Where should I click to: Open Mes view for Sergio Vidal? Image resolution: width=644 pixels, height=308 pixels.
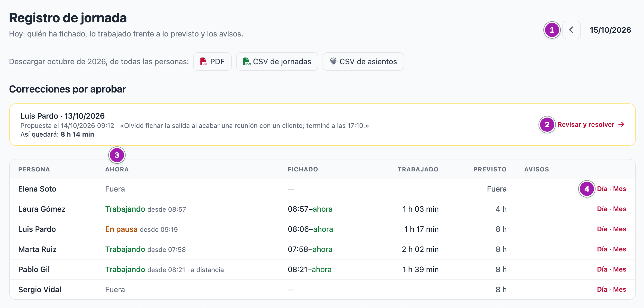[x=620, y=289]
